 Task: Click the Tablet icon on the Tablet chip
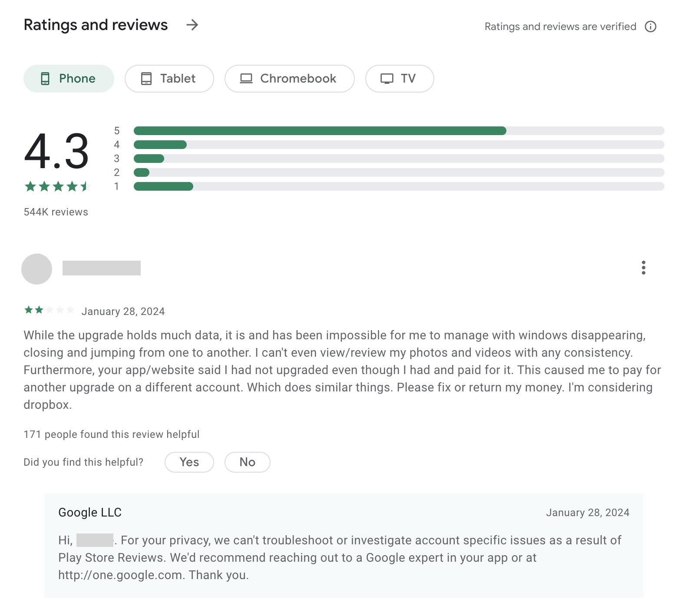(145, 79)
